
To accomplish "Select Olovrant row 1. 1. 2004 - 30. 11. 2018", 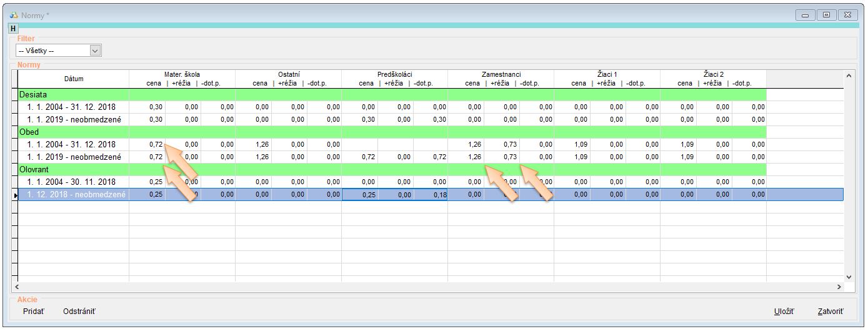I will 71,182.
